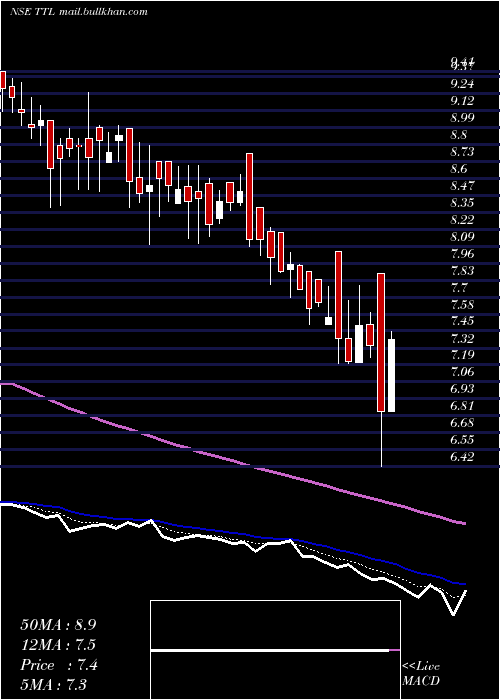Click the 7.7 price axis label
The height and width of the screenshot is (700, 500).
click(459, 288)
